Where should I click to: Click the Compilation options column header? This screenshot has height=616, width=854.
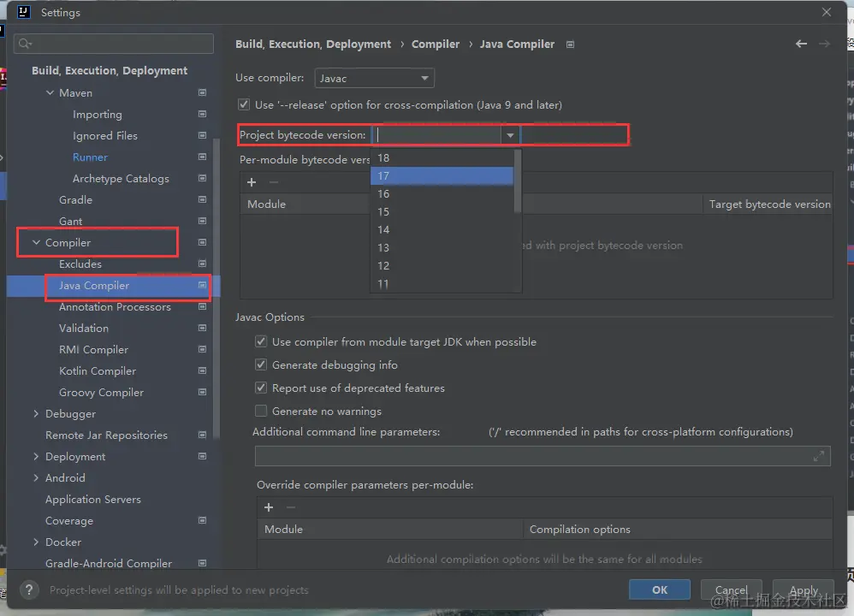click(579, 529)
